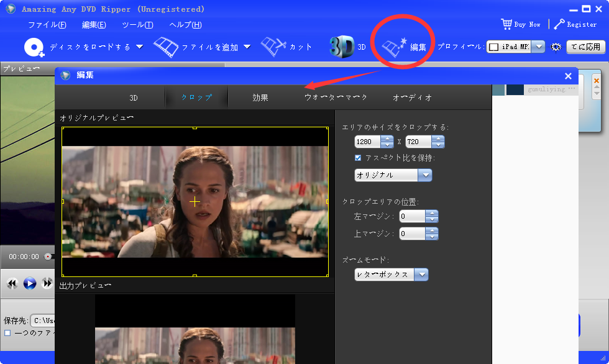Click the fast-forward button in the preview player

pos(47,284)
